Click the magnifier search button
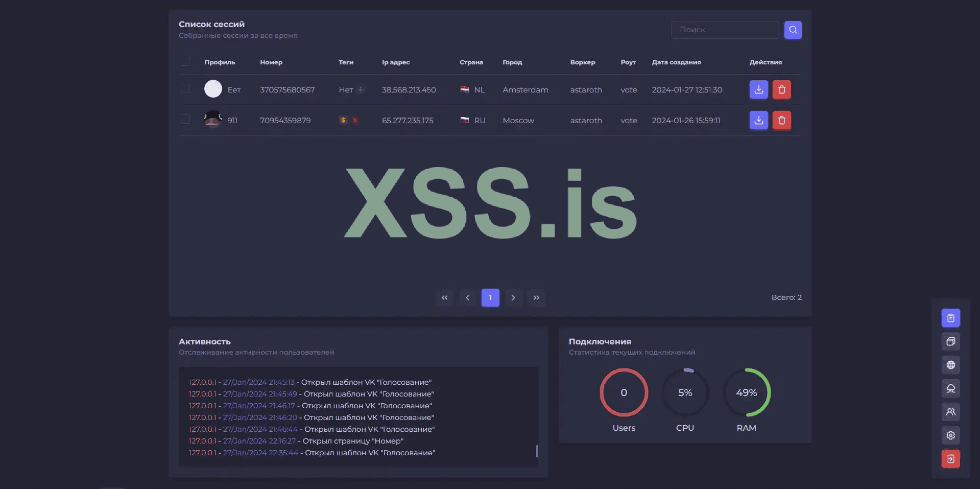This screenshot has width=980, height=489. [x=793, y=30]
